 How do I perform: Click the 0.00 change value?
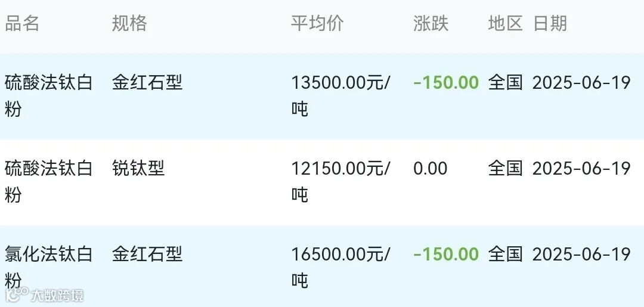pyautogui.click(x=431, y=169)
